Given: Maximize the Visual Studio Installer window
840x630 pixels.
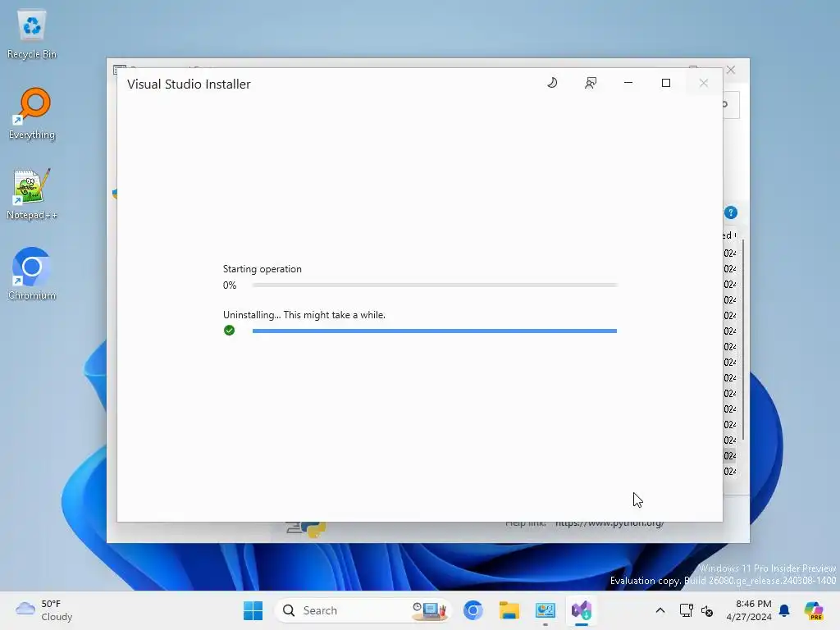Looking at the screenshot, I should pyautogui.click(x=666, y=83).
